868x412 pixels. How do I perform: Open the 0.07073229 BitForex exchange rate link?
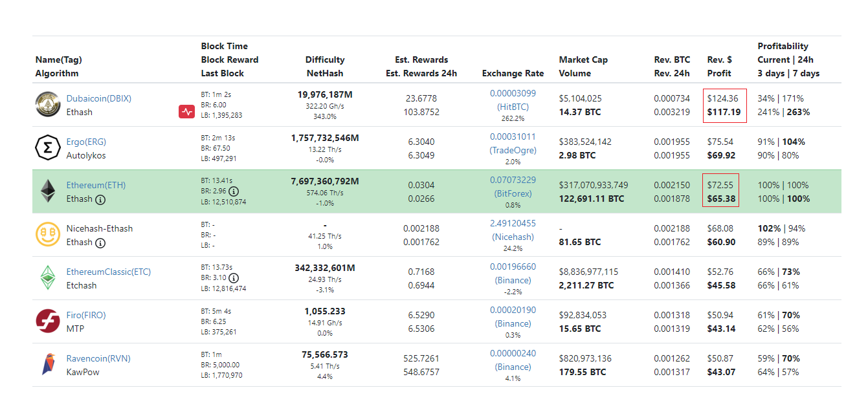point(513,186)
